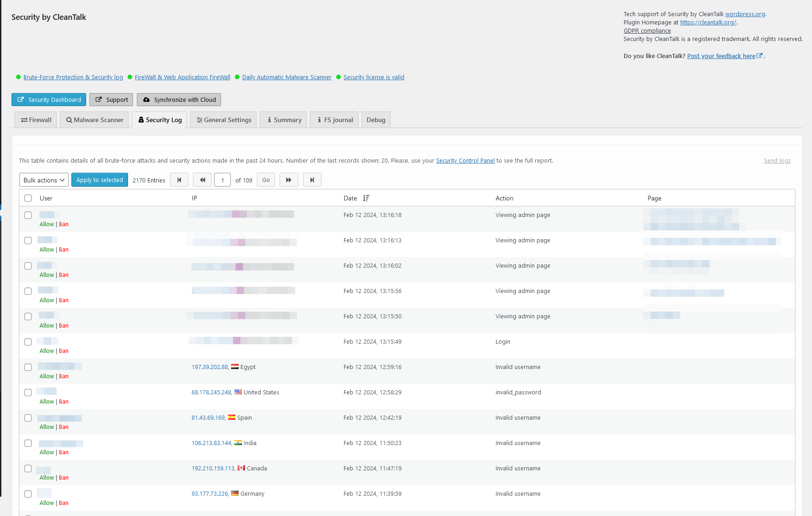812x516 pixels.
Task: Select the Security Log tab
Action: point(159,120)
